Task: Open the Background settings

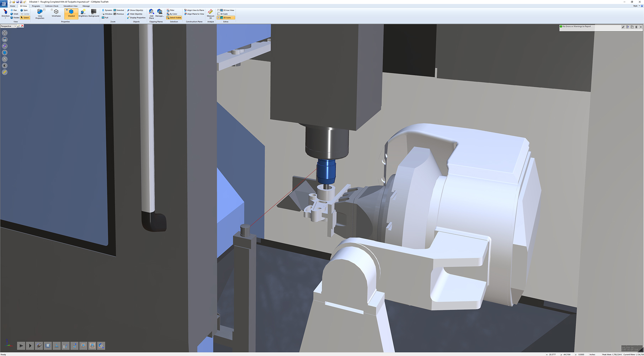Action: [x=94, y=14]
